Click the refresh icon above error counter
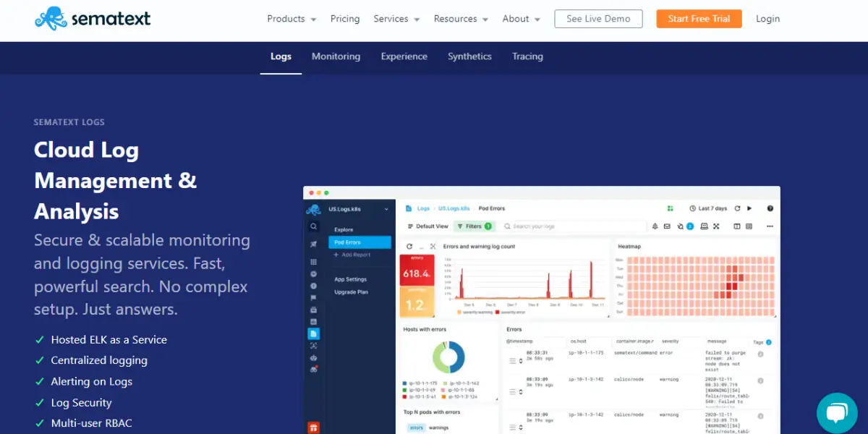The image size is (868, 434). [409, 246]
